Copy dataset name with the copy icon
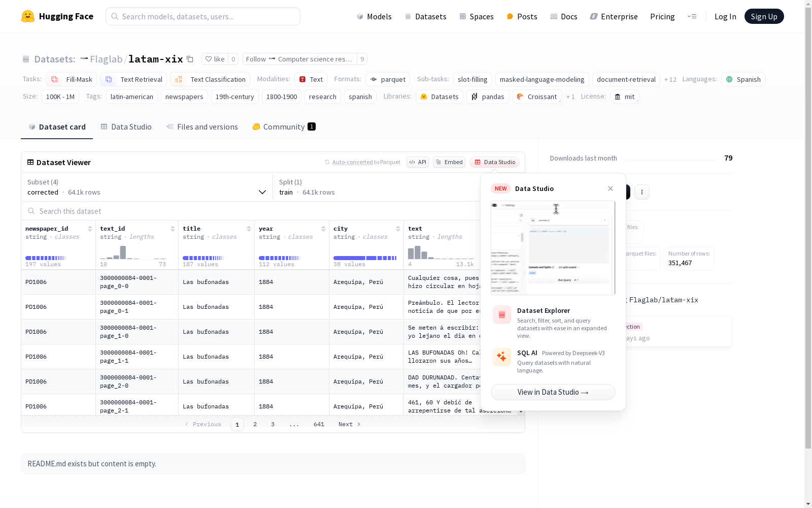 click(x=190, y=59)
